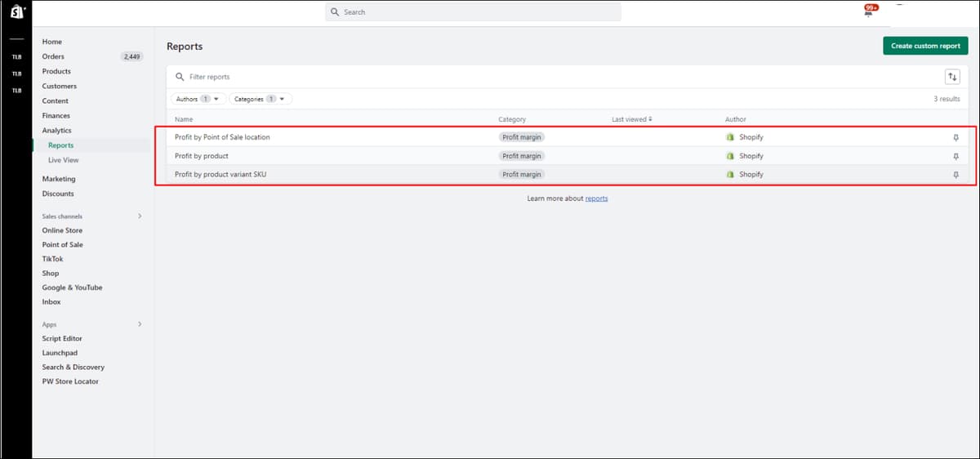This screenshot has height=459, width=980.
Task: Open the Script Editor app
Action: tap(62, 338)
